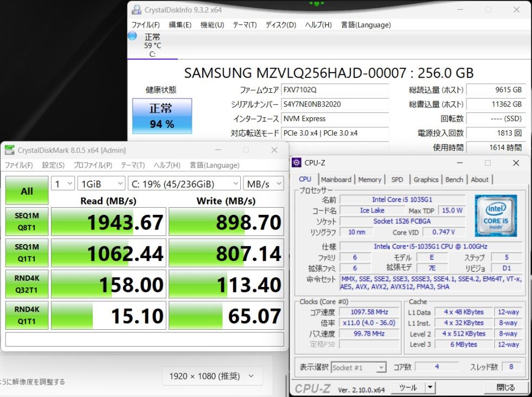Viewport: 532px width, 397px height.
Task: Open 編集(E) menu in CrystalDiskInfo
Action: click(x=180, y=25)
